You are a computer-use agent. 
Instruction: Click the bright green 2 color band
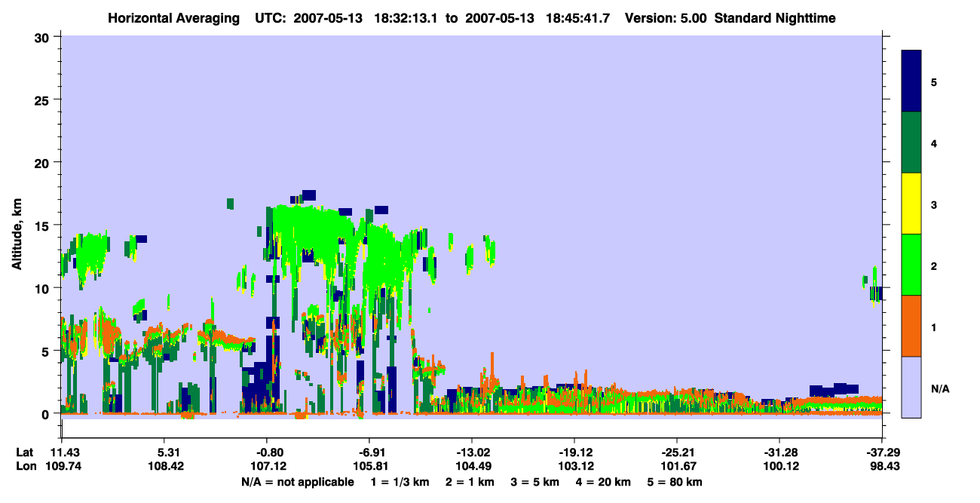(x=911, y=265)
